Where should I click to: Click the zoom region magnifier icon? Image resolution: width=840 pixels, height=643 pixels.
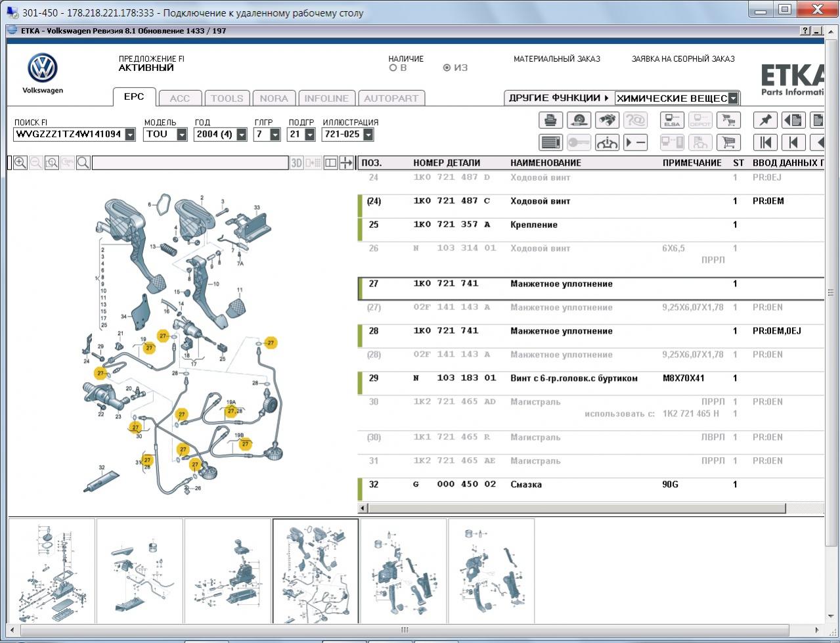point(52,163)
